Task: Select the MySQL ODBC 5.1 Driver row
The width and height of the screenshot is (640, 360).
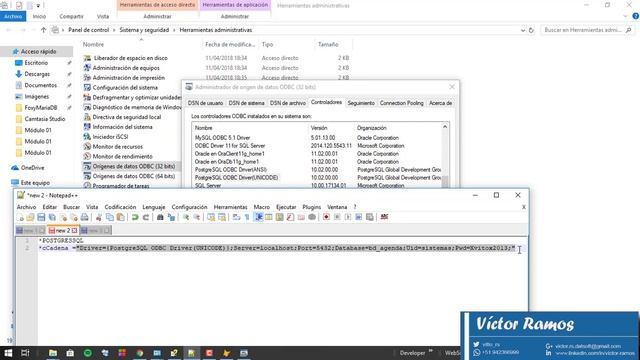Action: (316, 138)
